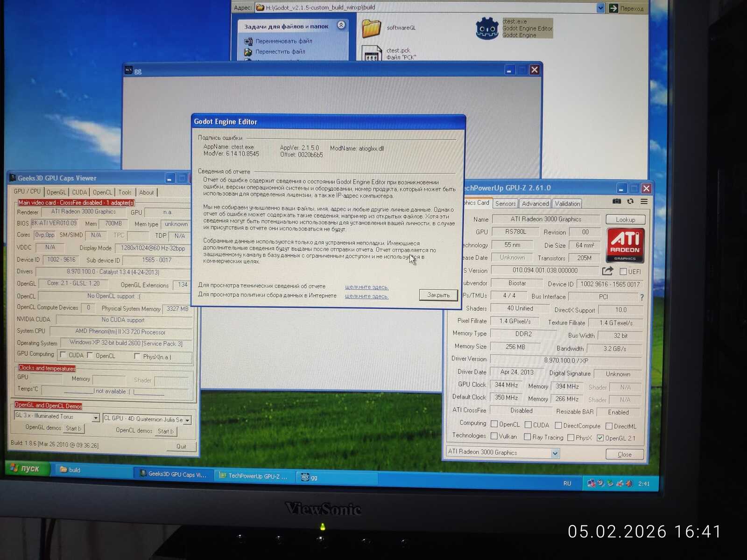The height and width of the screenshot is (560, 747).
Task: Toggle the OpenCL checkbox in GPU-Z
Action: [494, 424]
